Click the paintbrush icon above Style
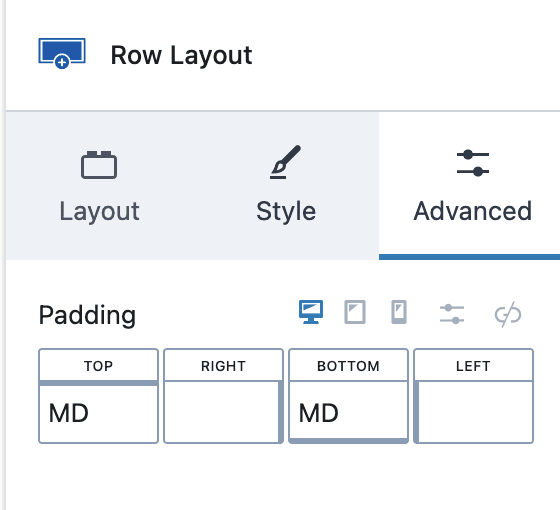 point(285,162)
